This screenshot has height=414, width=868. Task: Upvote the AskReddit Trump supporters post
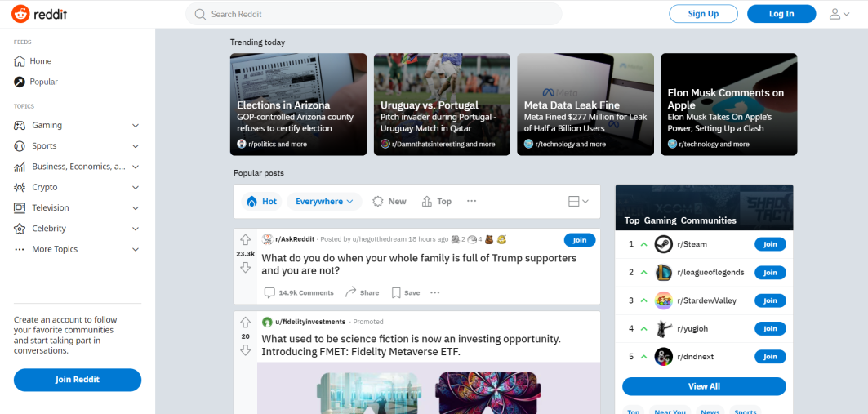click(245, 239)
